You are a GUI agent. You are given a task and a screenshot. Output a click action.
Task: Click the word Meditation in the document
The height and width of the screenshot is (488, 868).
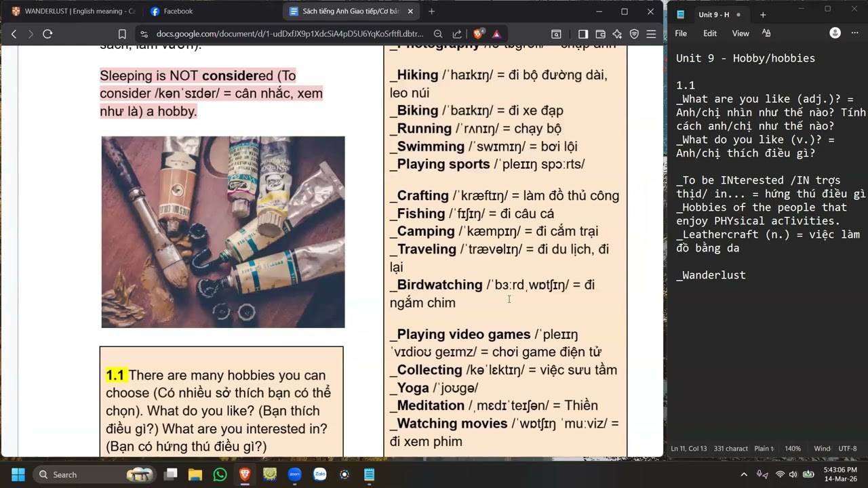(x=431, y=405)
